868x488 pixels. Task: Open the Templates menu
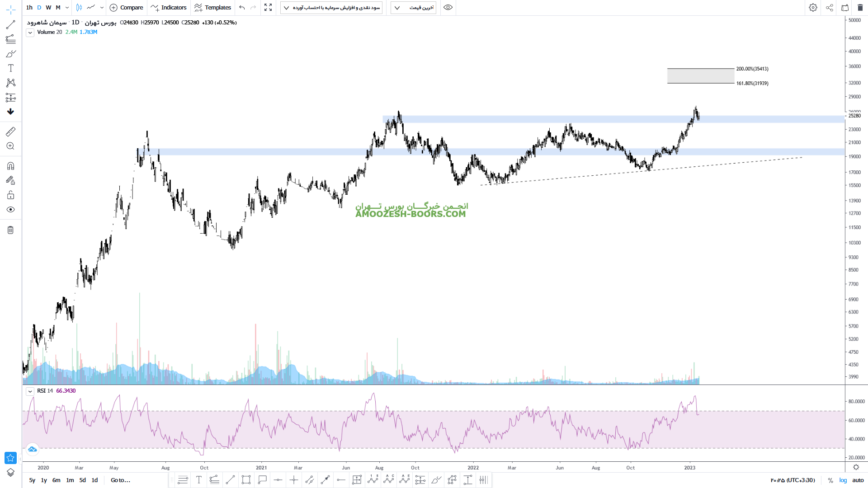point(212,7)
